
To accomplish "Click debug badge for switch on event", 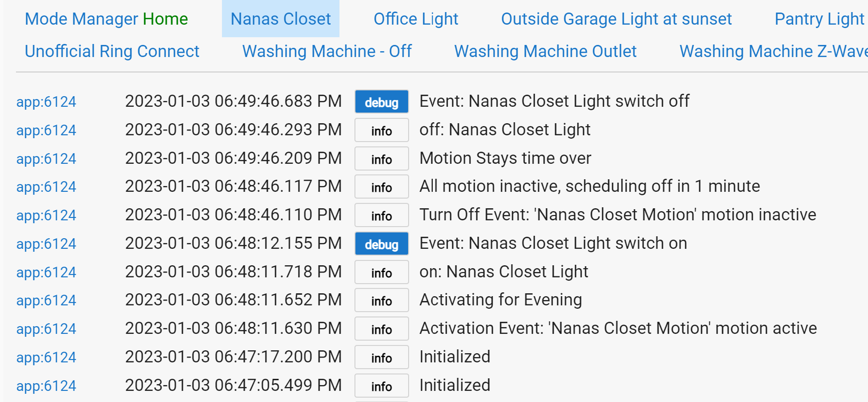I will coord(382,244).
